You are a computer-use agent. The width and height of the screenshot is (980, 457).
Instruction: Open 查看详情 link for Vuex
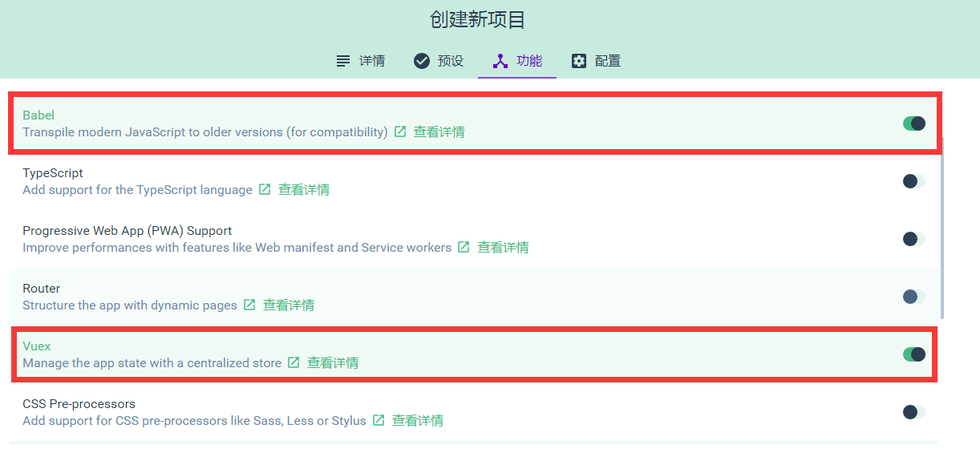click(x=333, y=362)
